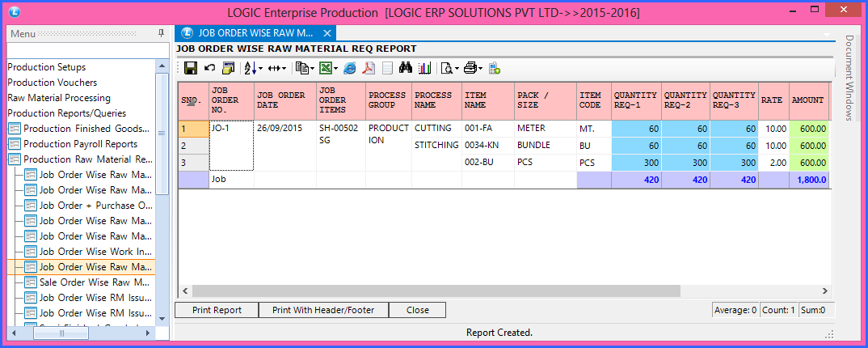Select Production Payroll Reports tree node
This screenshot has height=348, width=868.
tap(80, 144)
